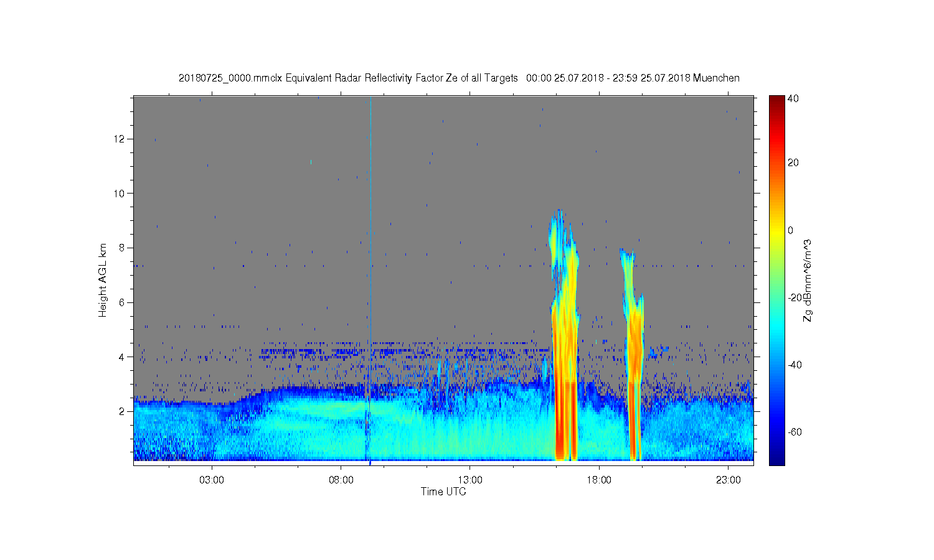Click the colorbar value '-20'
Screen dimensions: 934x560
click(x=795, y=297)
